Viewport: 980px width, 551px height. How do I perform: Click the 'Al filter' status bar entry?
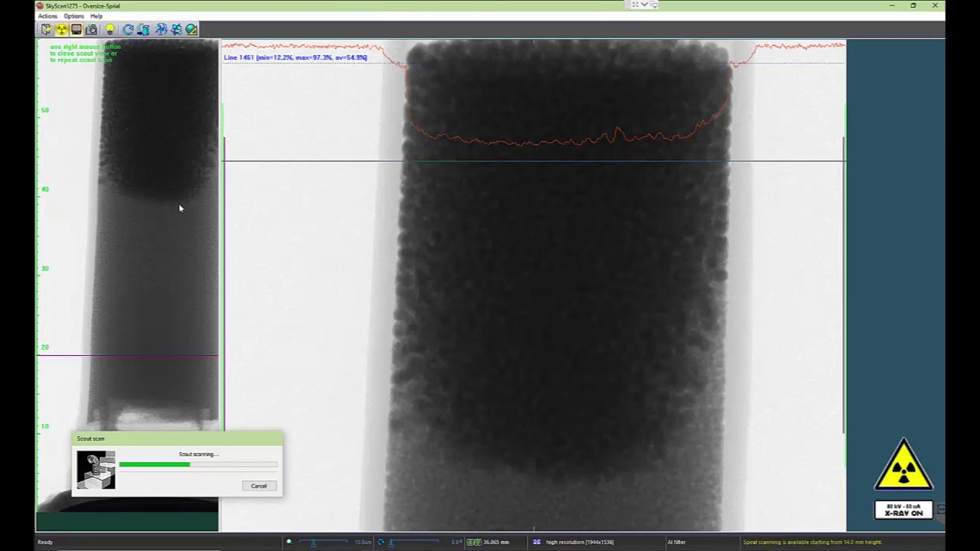676,542
